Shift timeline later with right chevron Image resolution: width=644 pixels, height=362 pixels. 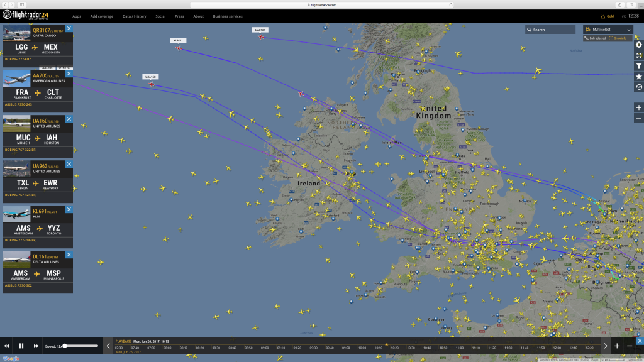pyautogui.click(x=606, y=346)
